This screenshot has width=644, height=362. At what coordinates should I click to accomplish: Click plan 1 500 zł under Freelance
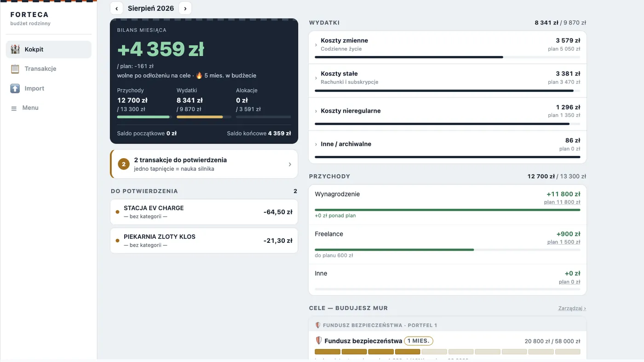(x=563, y=242)
